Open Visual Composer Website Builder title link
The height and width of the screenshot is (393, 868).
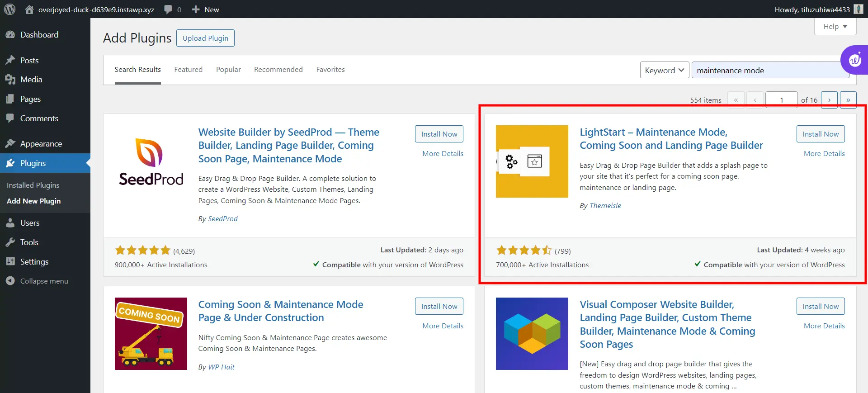(667, 324)
